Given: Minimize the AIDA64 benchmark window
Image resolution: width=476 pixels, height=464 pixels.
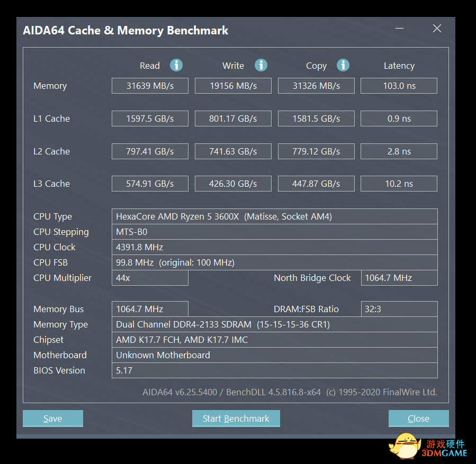Looking at the screenshot, I should [400, 29].
